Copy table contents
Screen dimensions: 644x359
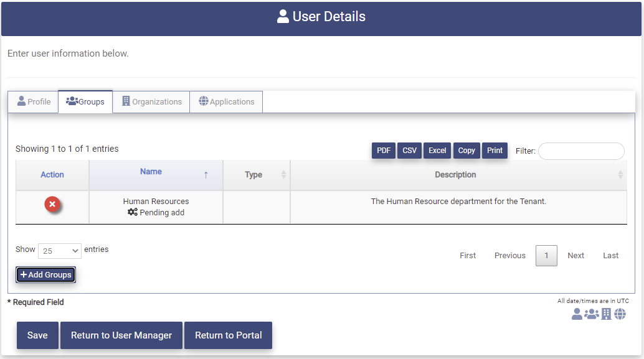click(x=466, y=151)
